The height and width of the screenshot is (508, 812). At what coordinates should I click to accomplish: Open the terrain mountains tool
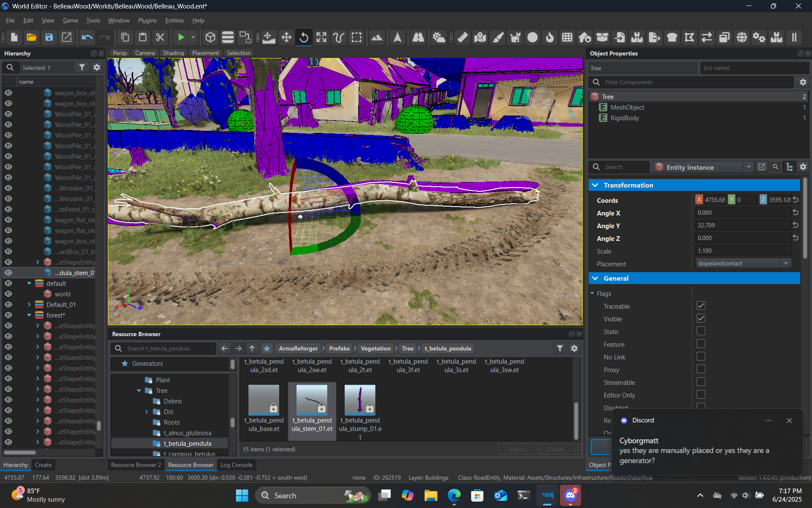[376, 37]
